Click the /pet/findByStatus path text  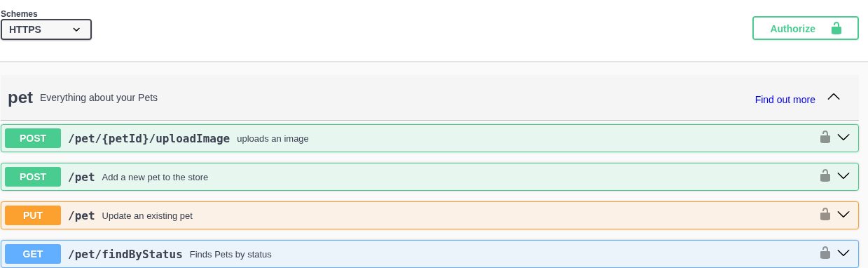pos(125,254)
